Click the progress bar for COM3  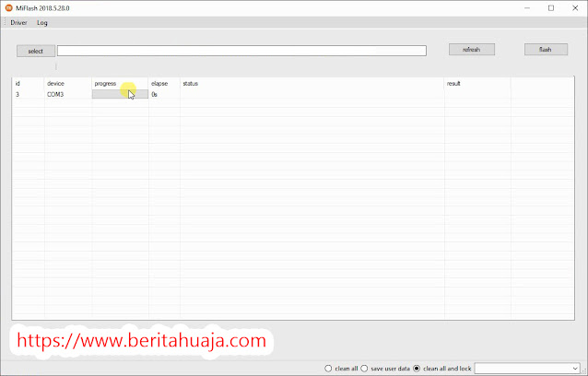[x=120, y=94]
